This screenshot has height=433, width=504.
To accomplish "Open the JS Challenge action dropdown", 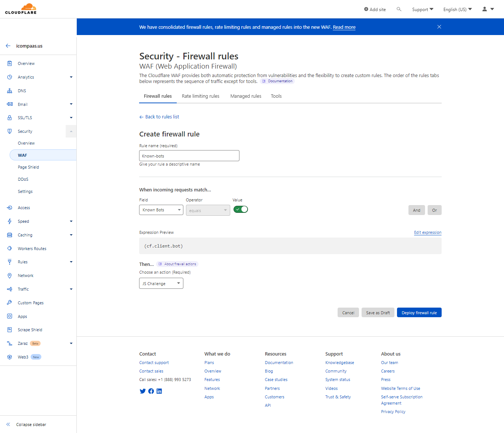I will pyautogui.click(x=161, y=283).
